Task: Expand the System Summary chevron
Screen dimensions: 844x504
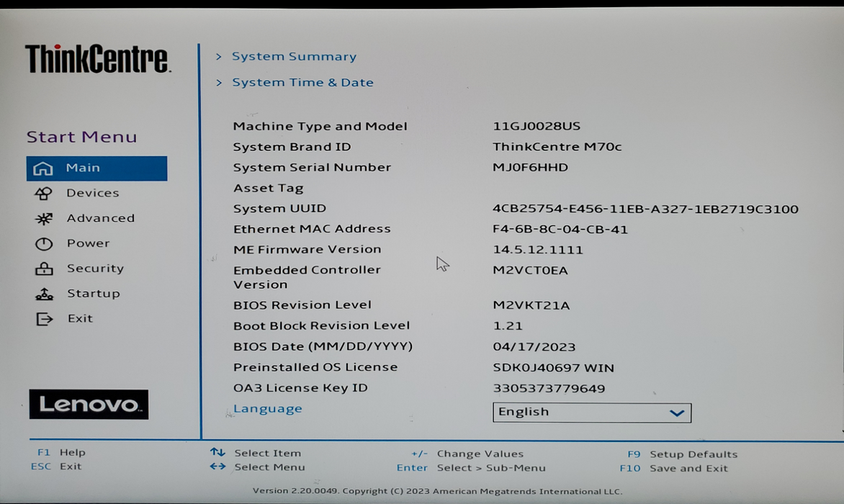Action: tap(218, 56)
